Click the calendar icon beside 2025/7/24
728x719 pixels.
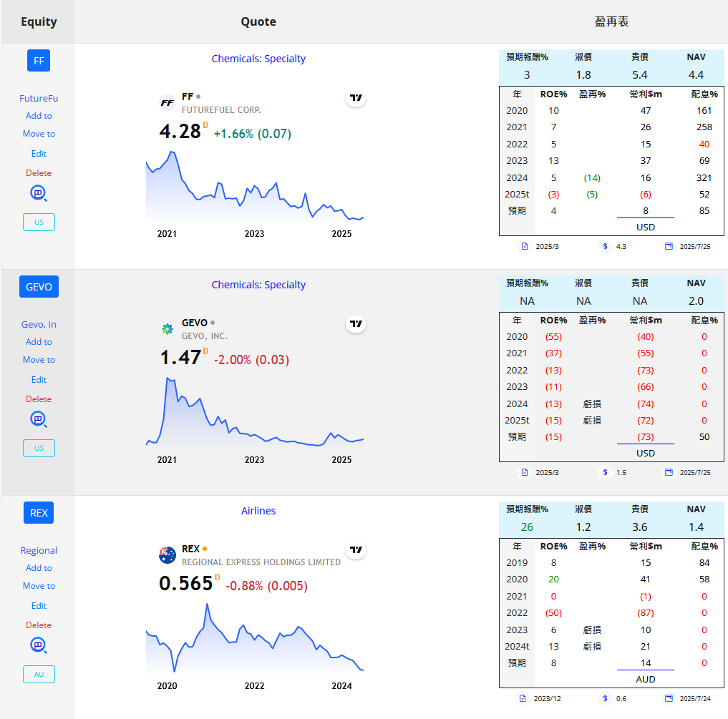pos(669,698)
